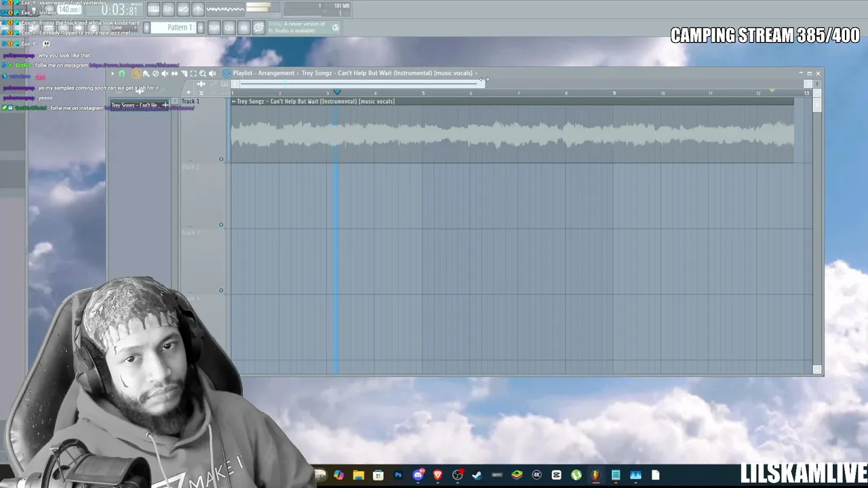This screenshot has width=868, height=488.
Task: Select the Slip tool in Playlist toolbar
Action: tap(174, 73)
